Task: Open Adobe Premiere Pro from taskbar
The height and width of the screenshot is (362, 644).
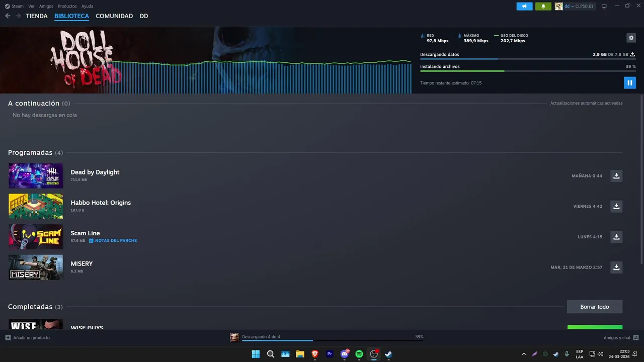Action: click(x=330, y=354)
